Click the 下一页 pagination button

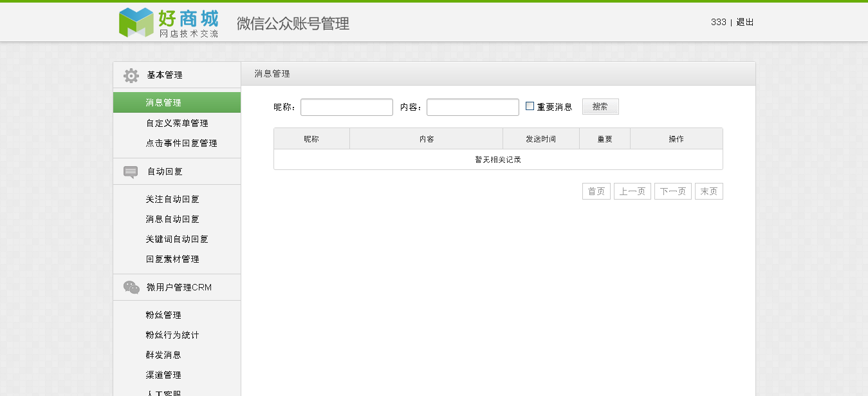[673, 191]
